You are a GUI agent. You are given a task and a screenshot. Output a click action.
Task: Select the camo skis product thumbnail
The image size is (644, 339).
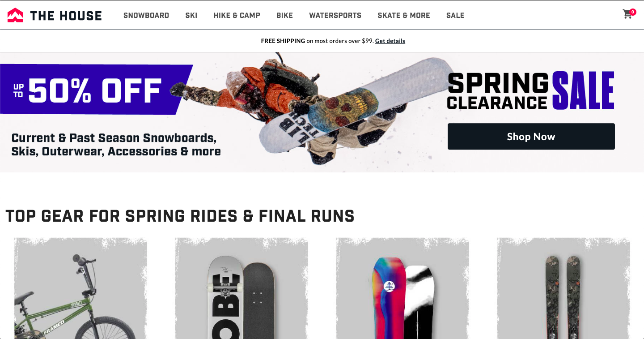pyautogui.click(x=563, y=288)
